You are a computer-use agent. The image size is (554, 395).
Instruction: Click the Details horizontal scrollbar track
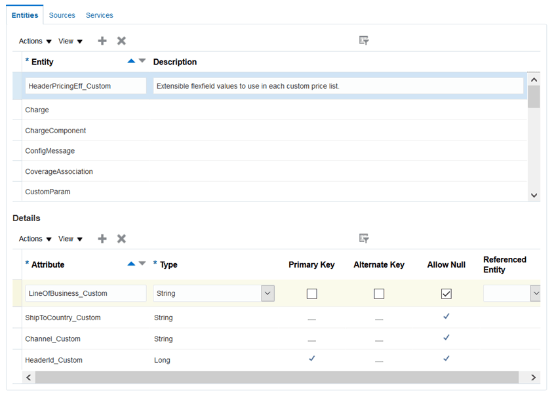tap(277, 377)
